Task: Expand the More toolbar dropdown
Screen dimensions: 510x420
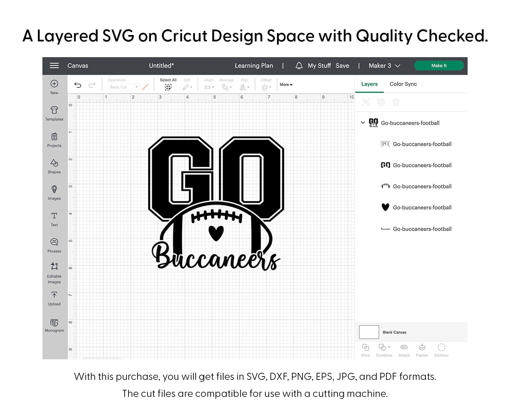Action: (286, 85)
